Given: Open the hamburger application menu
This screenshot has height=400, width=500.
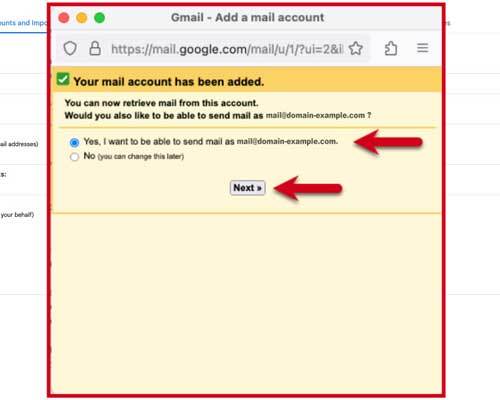Looking at the screenshot, I should coord(422,48).
